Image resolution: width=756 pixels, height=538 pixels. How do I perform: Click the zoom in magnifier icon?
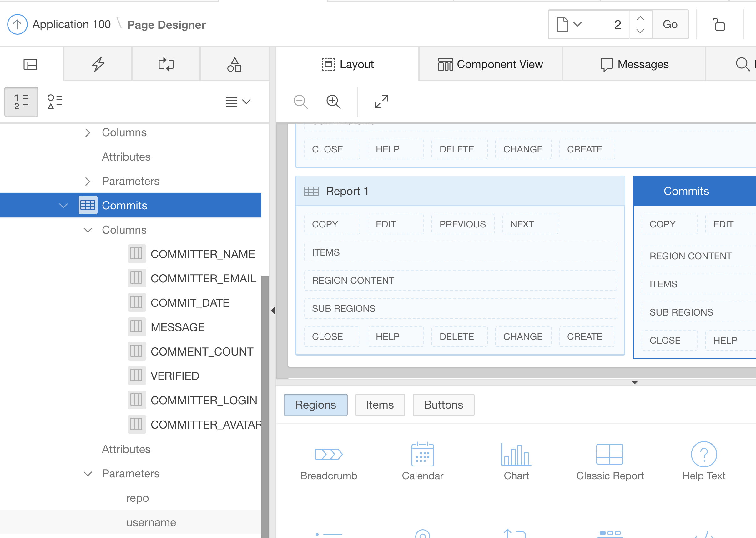[333, 102]
